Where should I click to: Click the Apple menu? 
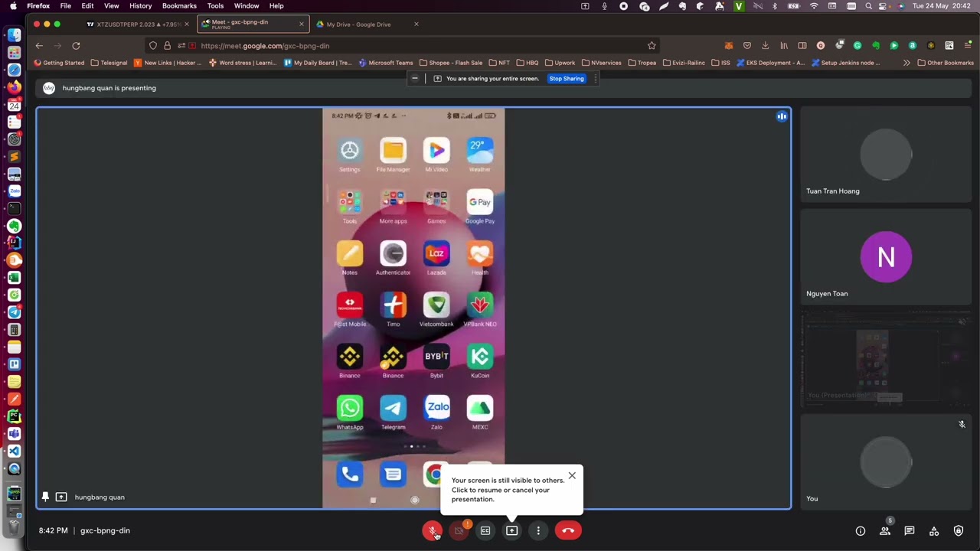click(11, 6)
